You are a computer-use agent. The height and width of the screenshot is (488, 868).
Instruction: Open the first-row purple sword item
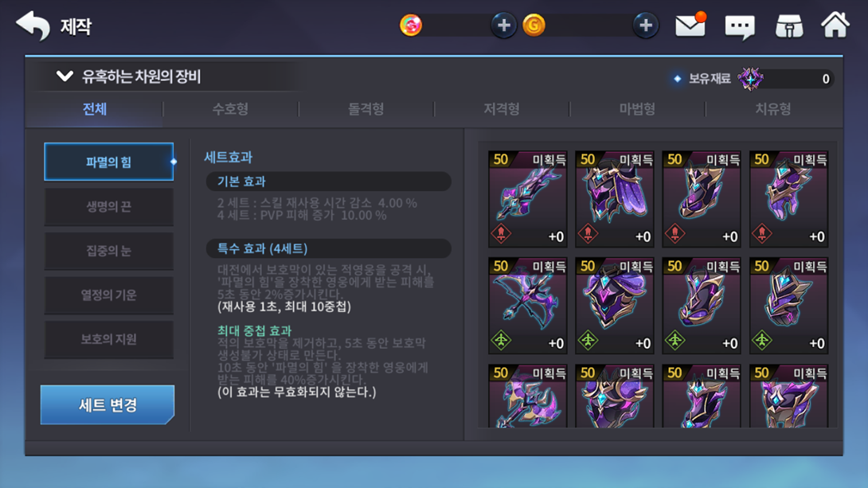(x=527, y=199)
